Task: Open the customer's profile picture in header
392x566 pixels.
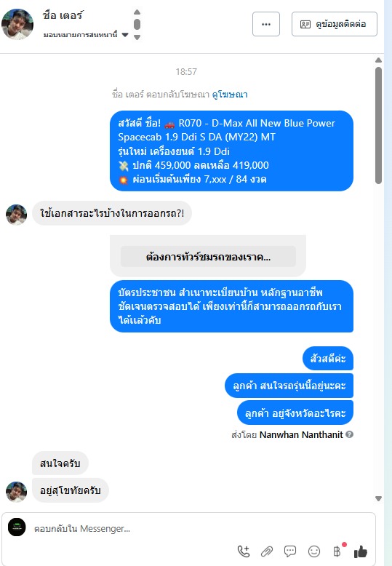Action: 17,24
